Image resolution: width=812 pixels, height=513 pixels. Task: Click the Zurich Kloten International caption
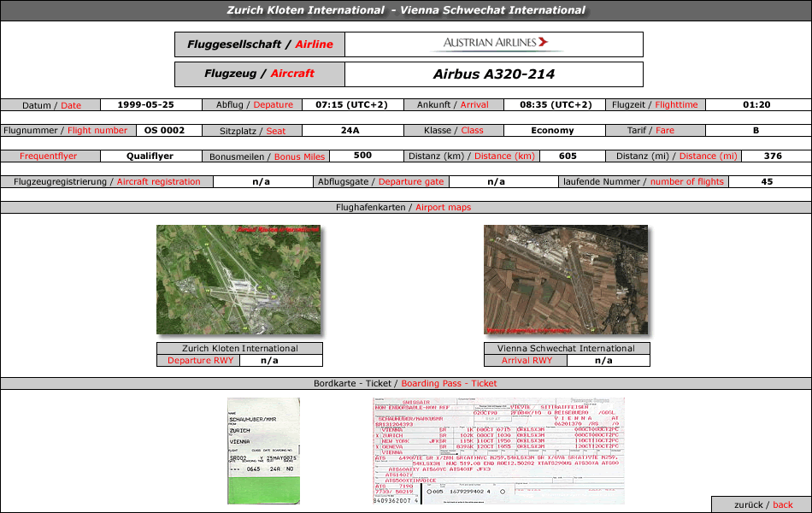(240, 348)
